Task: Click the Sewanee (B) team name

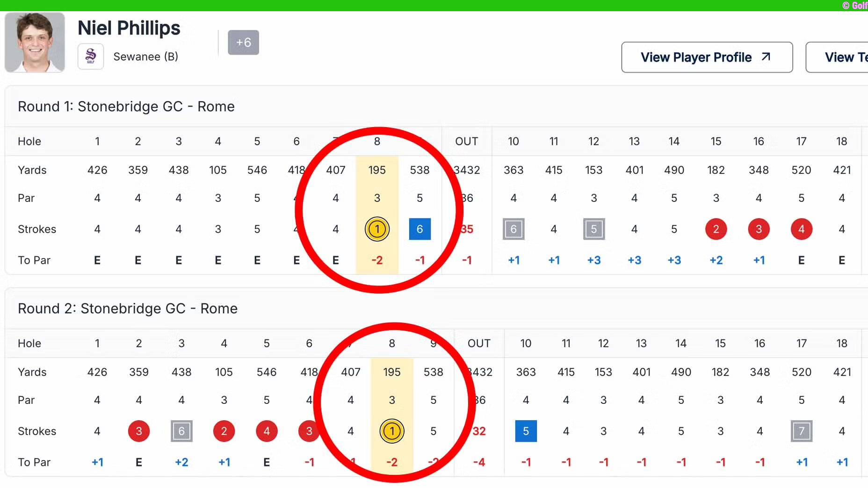Action: (145, 57)
